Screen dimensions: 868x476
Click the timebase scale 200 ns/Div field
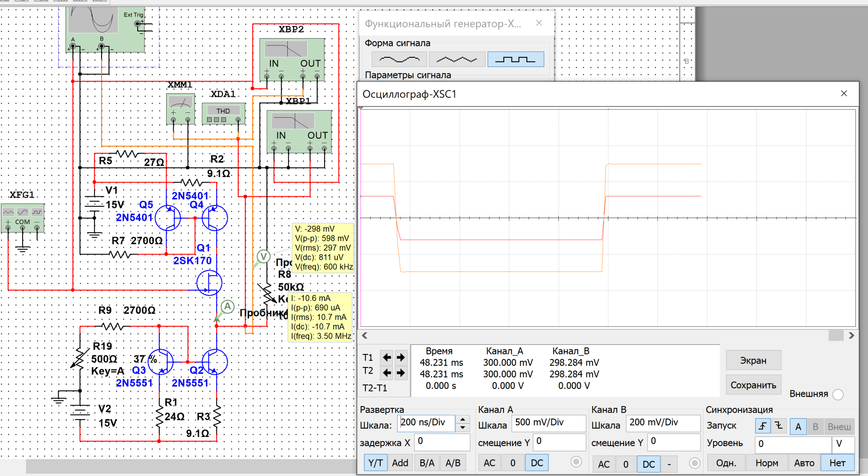coord(426,423)
